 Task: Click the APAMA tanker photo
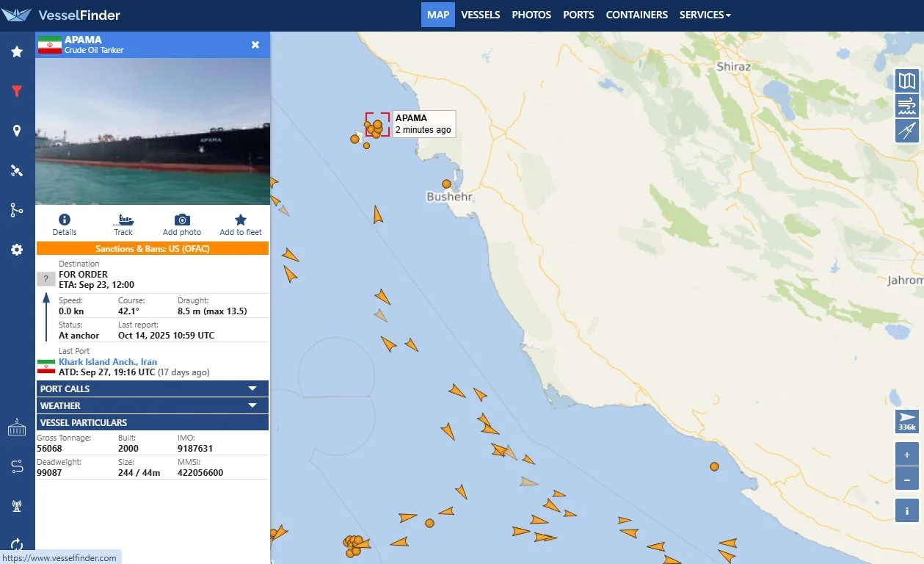[153, 132]
